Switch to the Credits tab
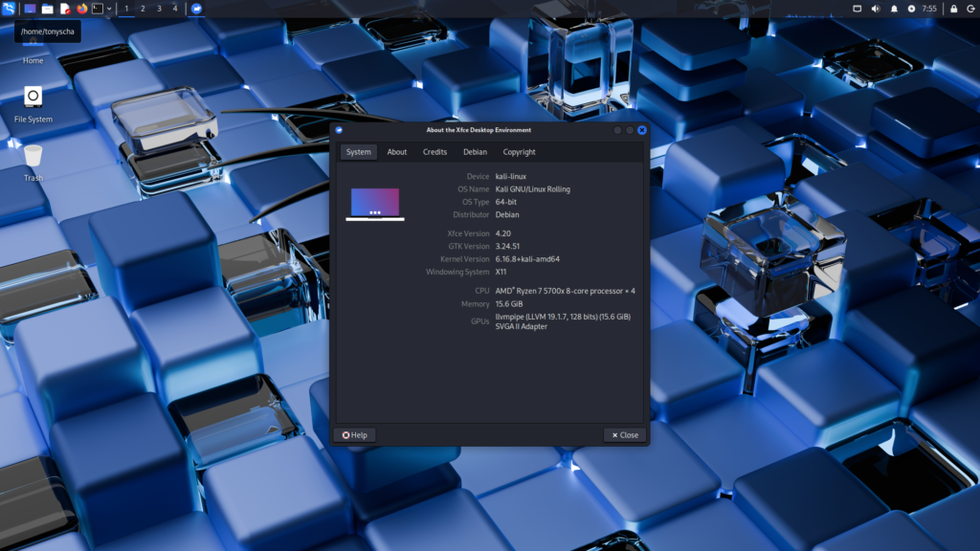 [x=434, y=152]
